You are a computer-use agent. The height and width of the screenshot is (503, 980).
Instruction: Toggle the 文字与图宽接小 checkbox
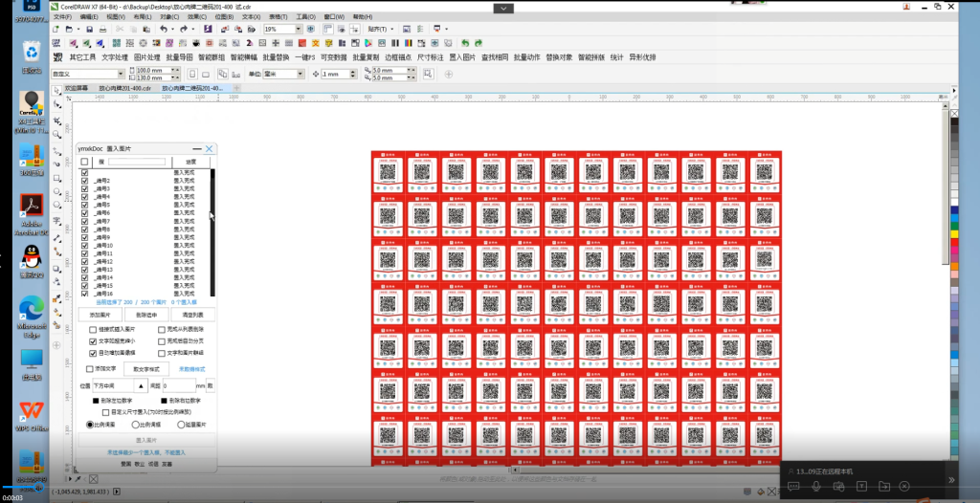tap(93, 340)
